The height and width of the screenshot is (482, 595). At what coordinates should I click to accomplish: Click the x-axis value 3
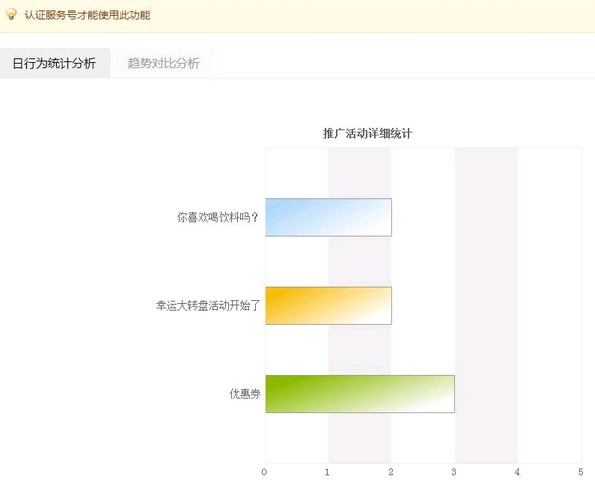coord(454,472)
